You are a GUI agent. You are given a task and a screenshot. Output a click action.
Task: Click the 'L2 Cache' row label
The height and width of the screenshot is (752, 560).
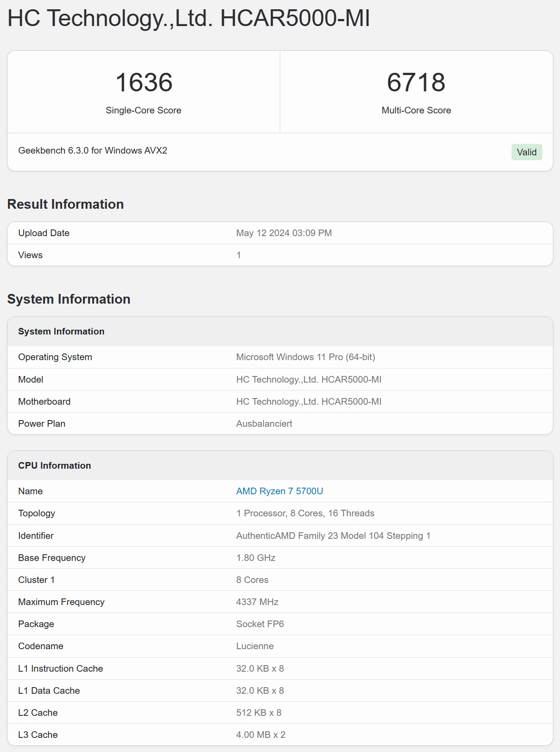click(x=38, y=713)
